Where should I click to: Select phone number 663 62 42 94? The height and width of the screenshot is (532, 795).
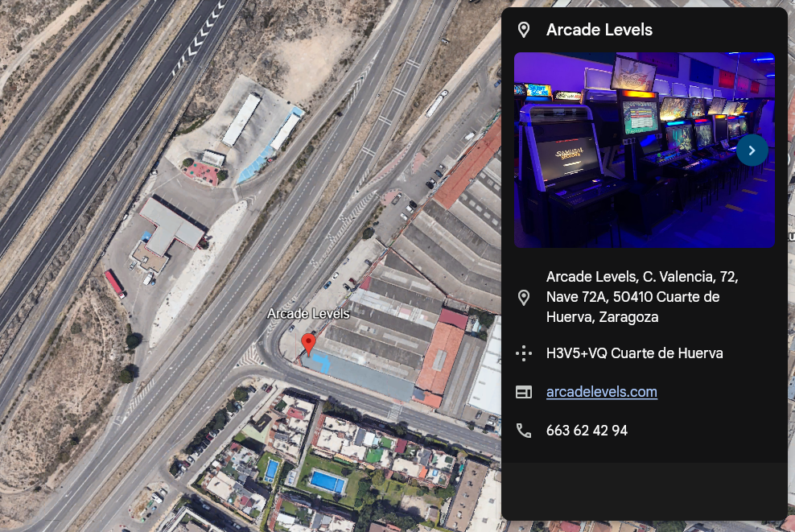[x=587, y=431]
